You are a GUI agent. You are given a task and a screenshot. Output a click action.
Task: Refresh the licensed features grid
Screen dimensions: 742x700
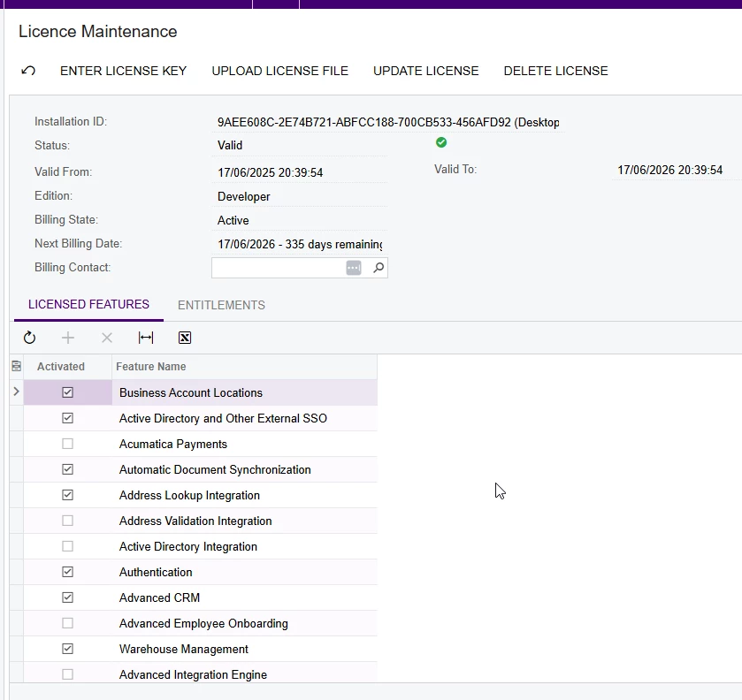click(29, 338)
